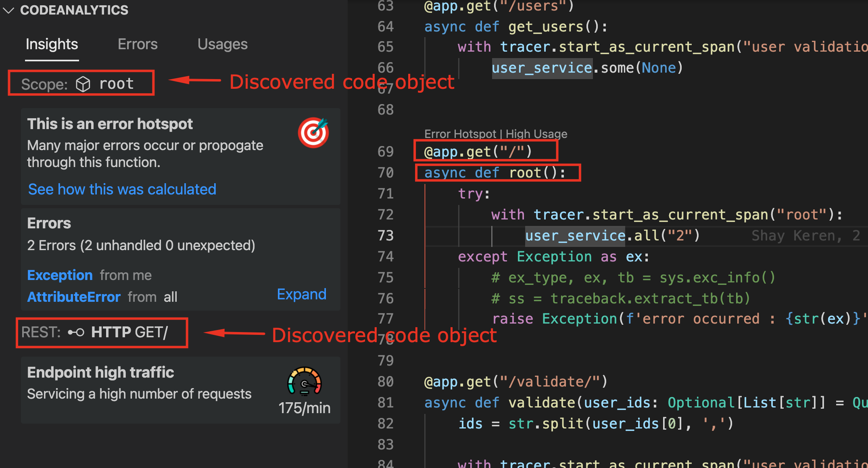Click the cube icon beside root scope

tap(83, 84)
